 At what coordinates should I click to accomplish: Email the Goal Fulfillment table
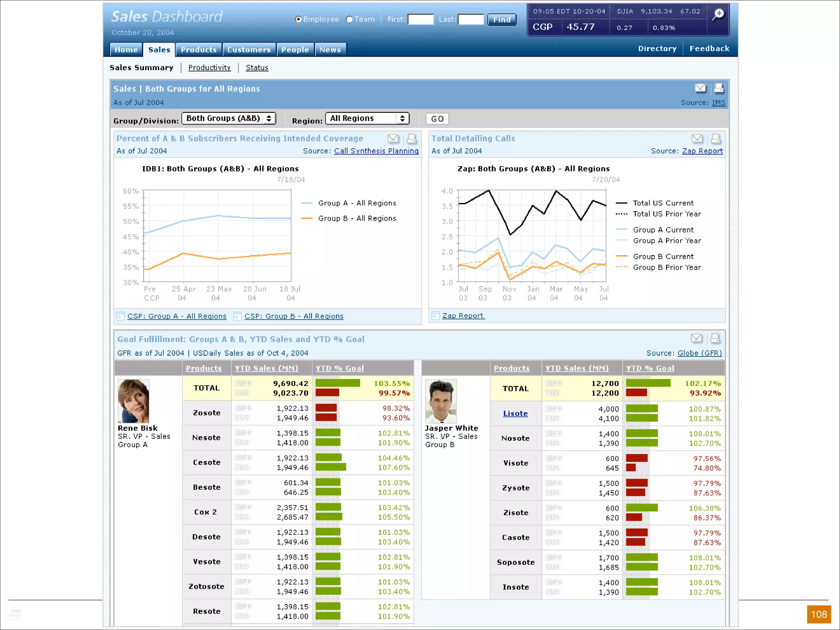click(x=696, y=338)
